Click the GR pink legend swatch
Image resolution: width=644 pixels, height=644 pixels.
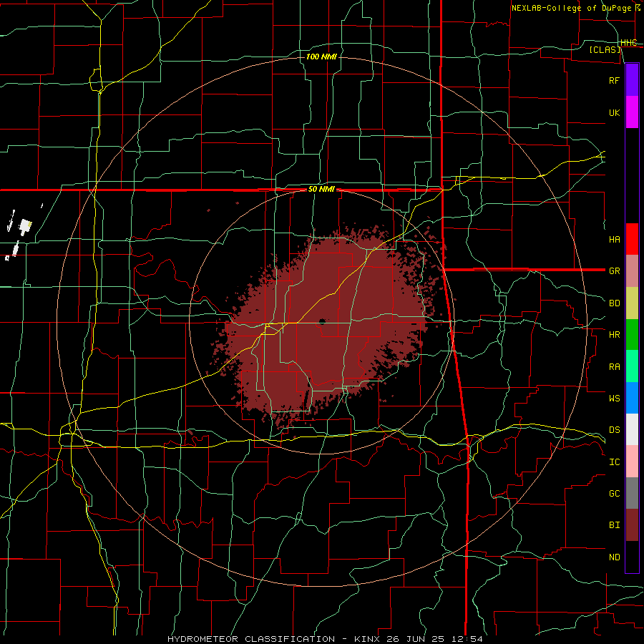pyautogui.click(x=632, y=271)
